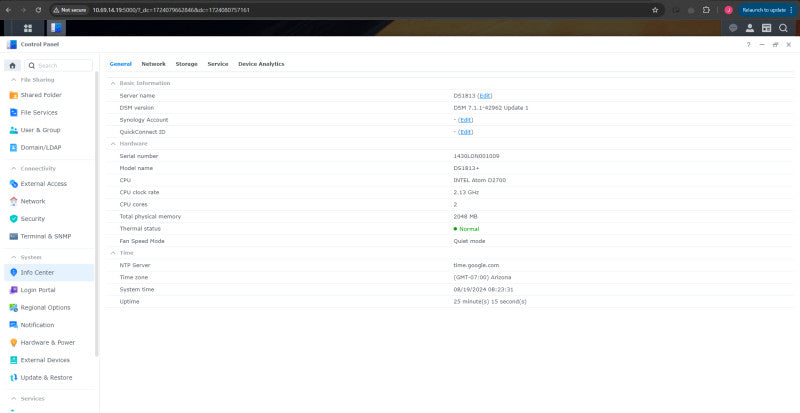
Task: Open DSM notifications chat bubble icon
Action: click(733, 28)
